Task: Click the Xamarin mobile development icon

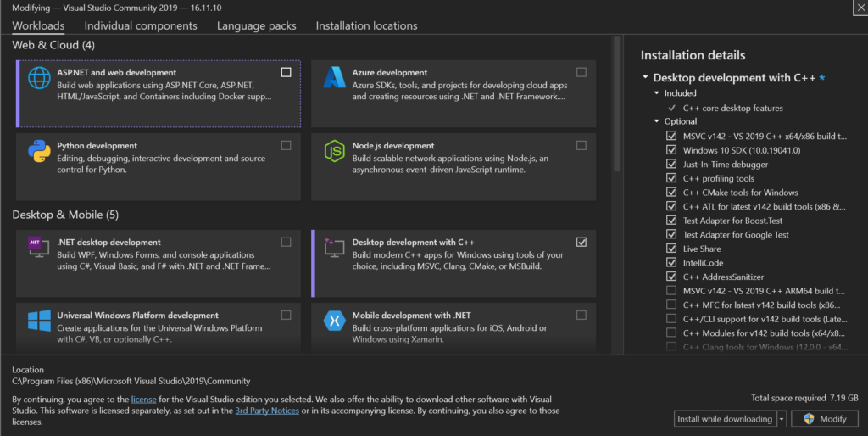Action: (334, 321)
